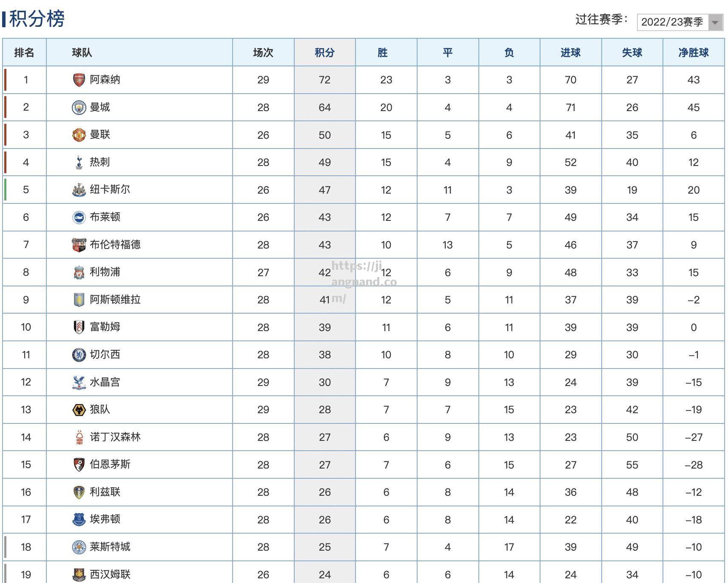
Task: Click the 过往赛季 label
Action: (601, 20)
